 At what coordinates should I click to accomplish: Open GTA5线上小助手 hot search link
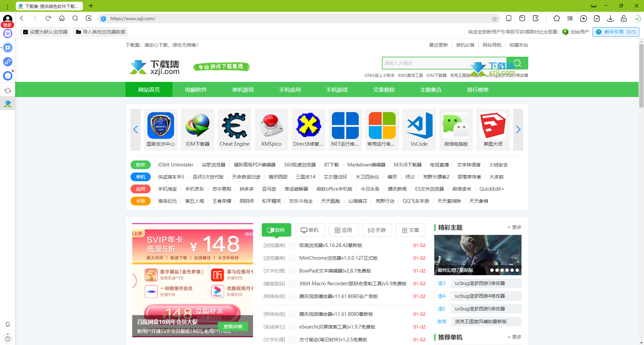[x=380, y=76]
